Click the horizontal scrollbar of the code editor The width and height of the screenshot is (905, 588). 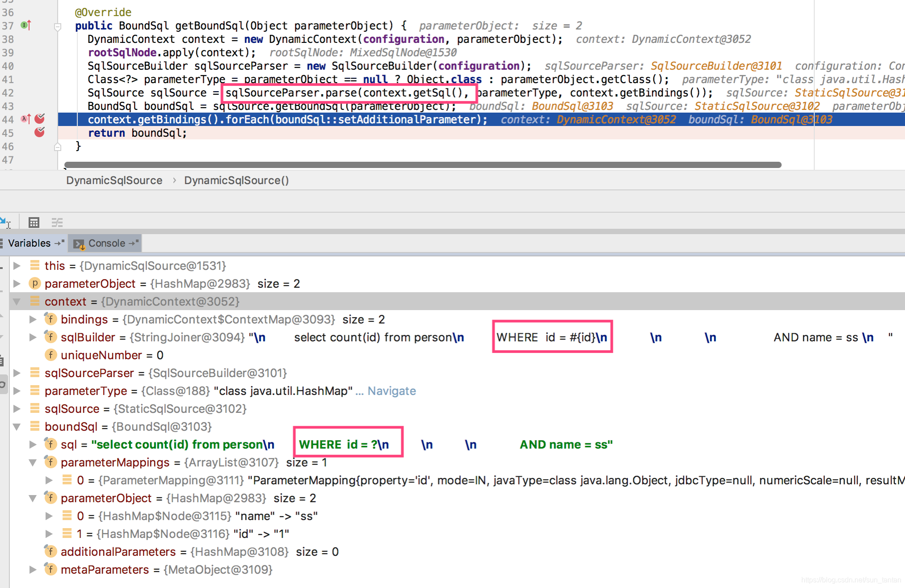coord(423,165)
